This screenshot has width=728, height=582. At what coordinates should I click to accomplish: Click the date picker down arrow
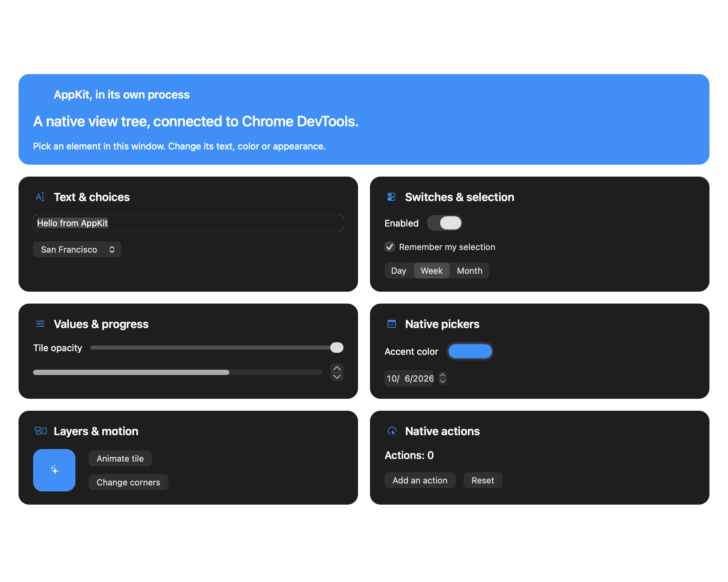tap(443, 382)
